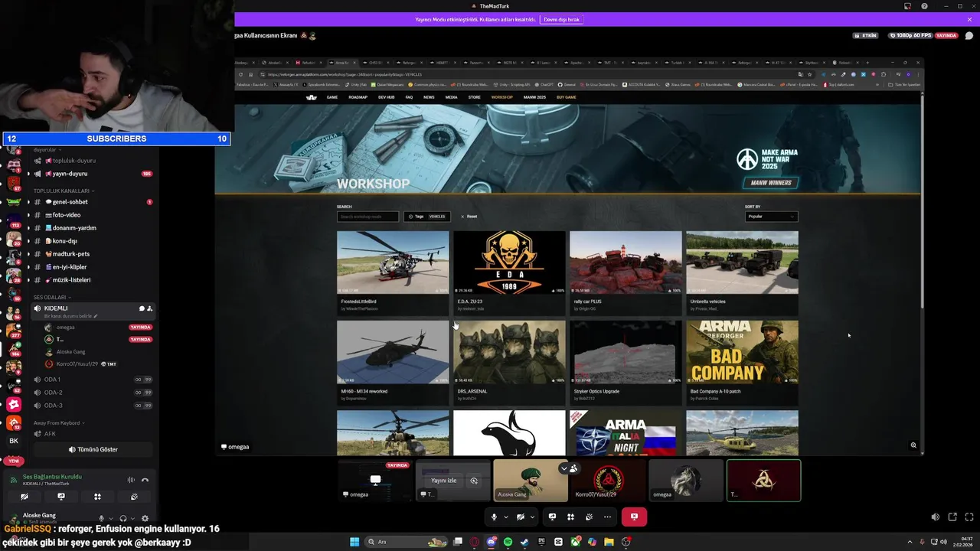The height and width of the screenshot is (551, 980).
Task: Collapse the SES ODALARI category
Action: 52,297
